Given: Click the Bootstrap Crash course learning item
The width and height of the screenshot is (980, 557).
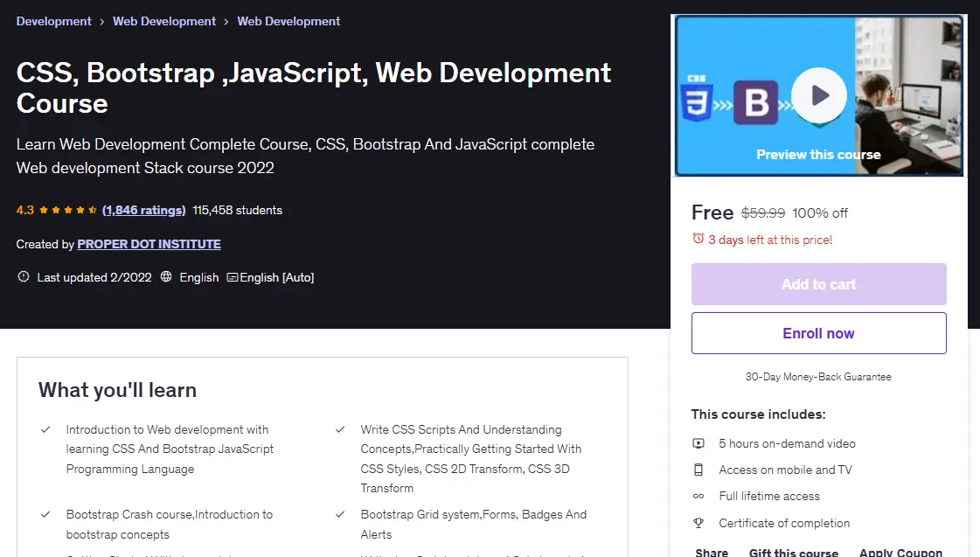Looking at the screenshot, I should (170, 525).
